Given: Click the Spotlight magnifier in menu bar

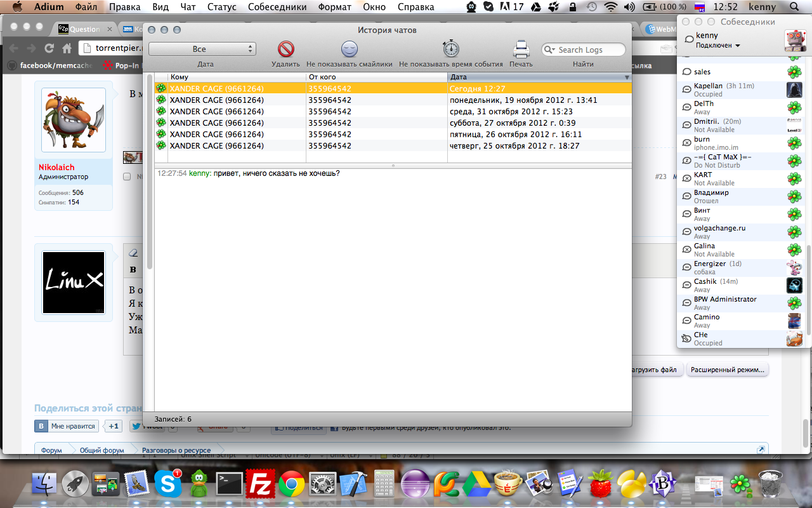Looking at the screenshot, I should click(794, 7).
